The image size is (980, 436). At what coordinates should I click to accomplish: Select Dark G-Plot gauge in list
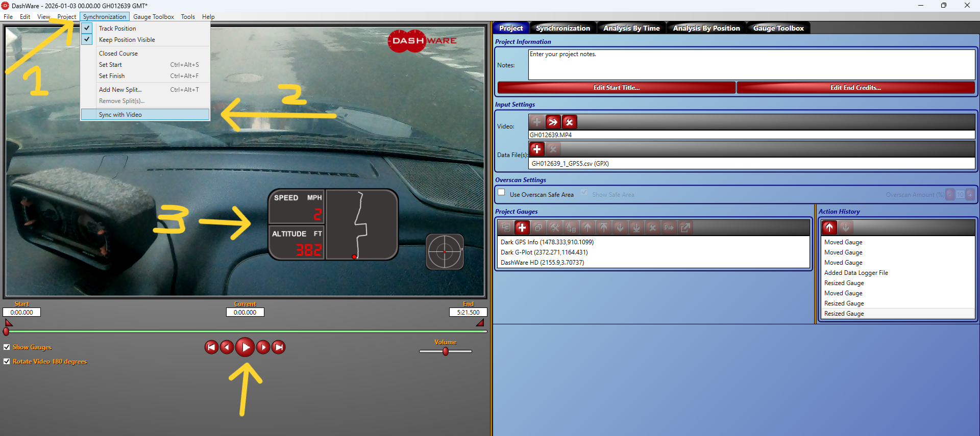654,252
